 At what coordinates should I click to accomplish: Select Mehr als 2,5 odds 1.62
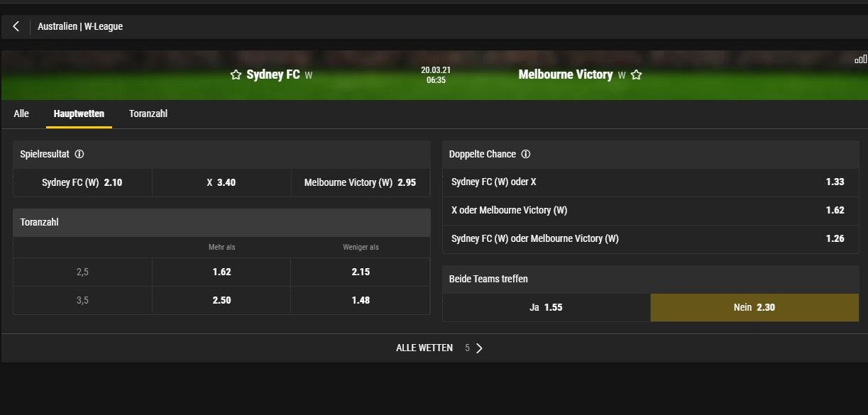pos(221,272)
